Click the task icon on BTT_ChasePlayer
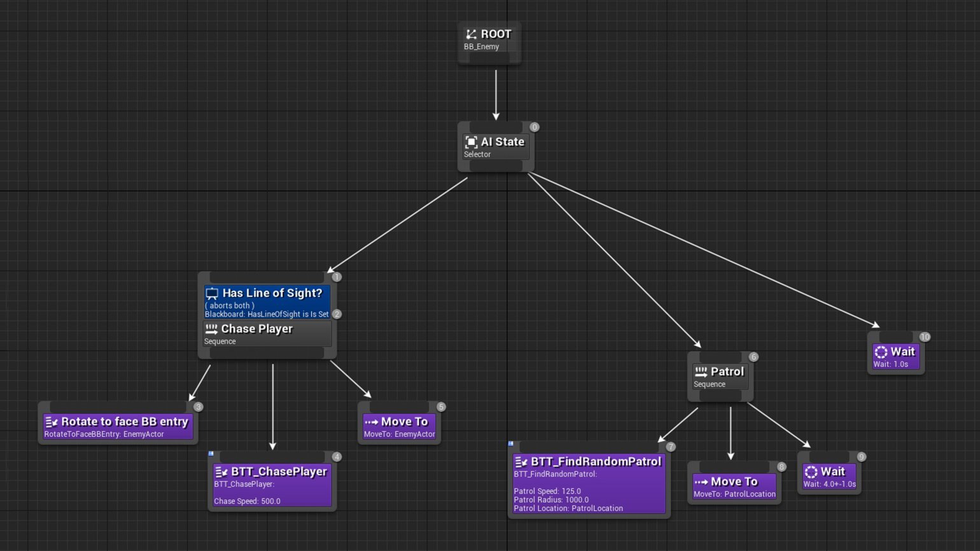980x551 pixels. [221, 472]
